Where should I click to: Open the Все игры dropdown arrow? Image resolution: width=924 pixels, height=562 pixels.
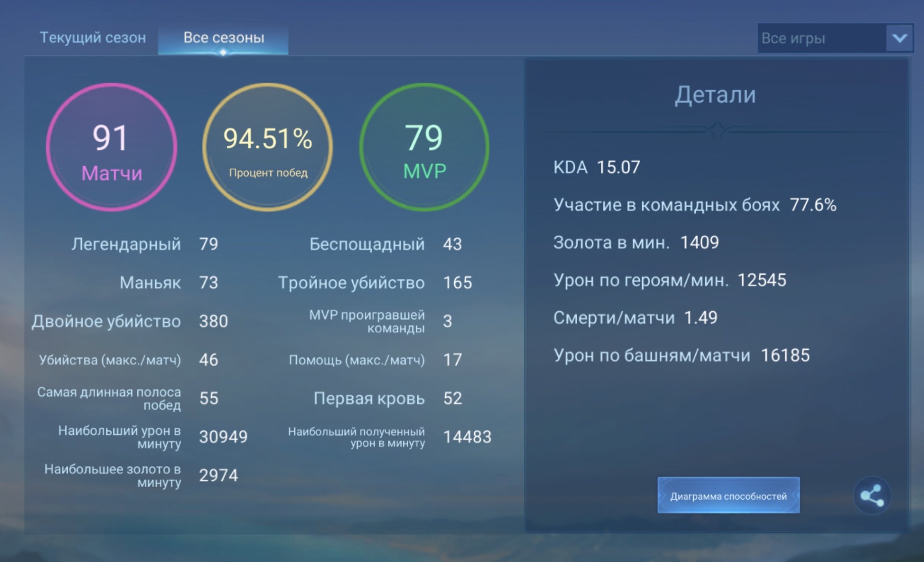899,38
